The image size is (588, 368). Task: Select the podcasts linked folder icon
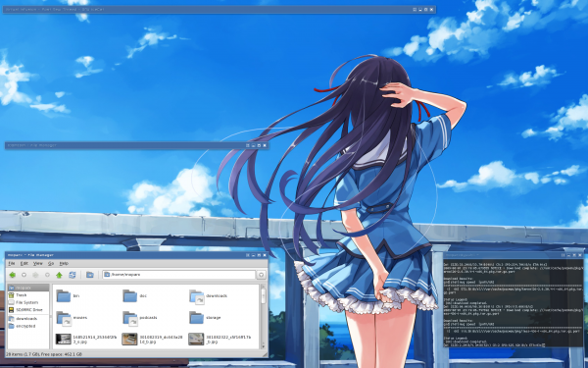[x=129, y=318]
